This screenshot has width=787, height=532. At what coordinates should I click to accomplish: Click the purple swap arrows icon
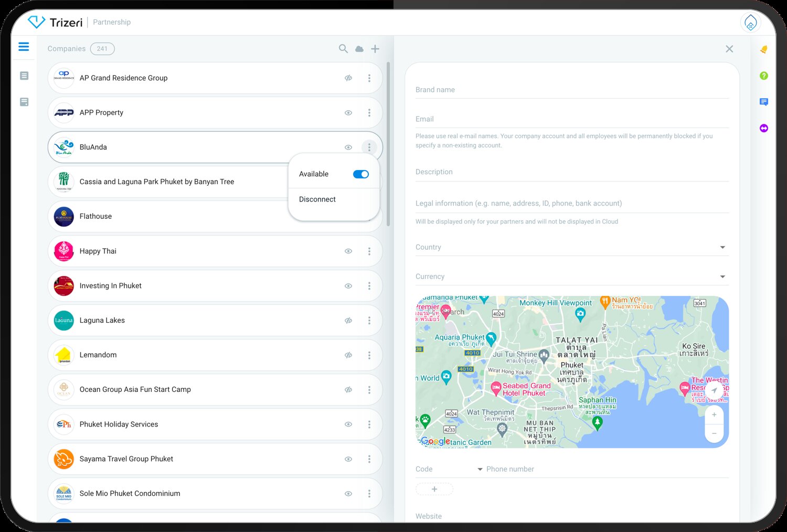(x=764, y=128)
